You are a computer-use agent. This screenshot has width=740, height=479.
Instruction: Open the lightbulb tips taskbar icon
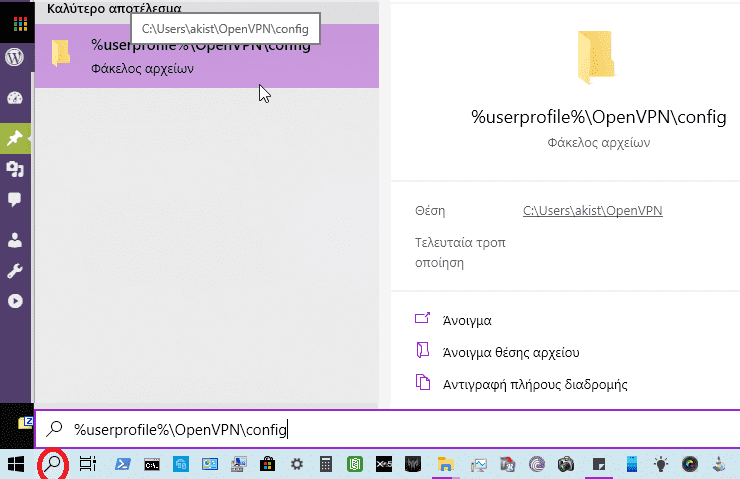[x=661, y=464]
